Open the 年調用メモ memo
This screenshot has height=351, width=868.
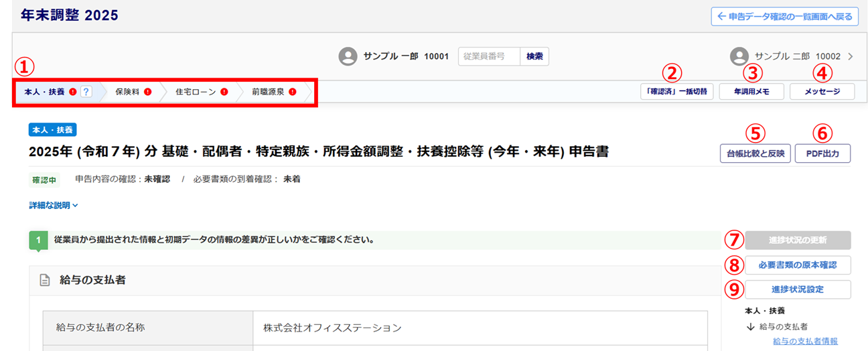pos(751,92)
